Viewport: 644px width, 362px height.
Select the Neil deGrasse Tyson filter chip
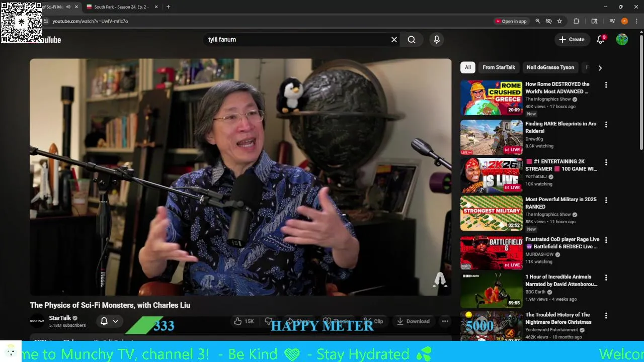(x=550, y=67)
